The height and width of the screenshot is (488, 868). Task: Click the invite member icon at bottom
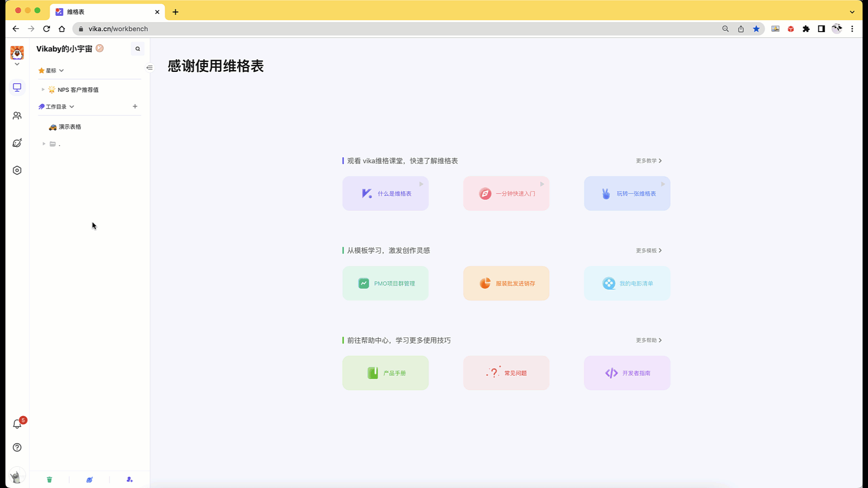(130, 479)
